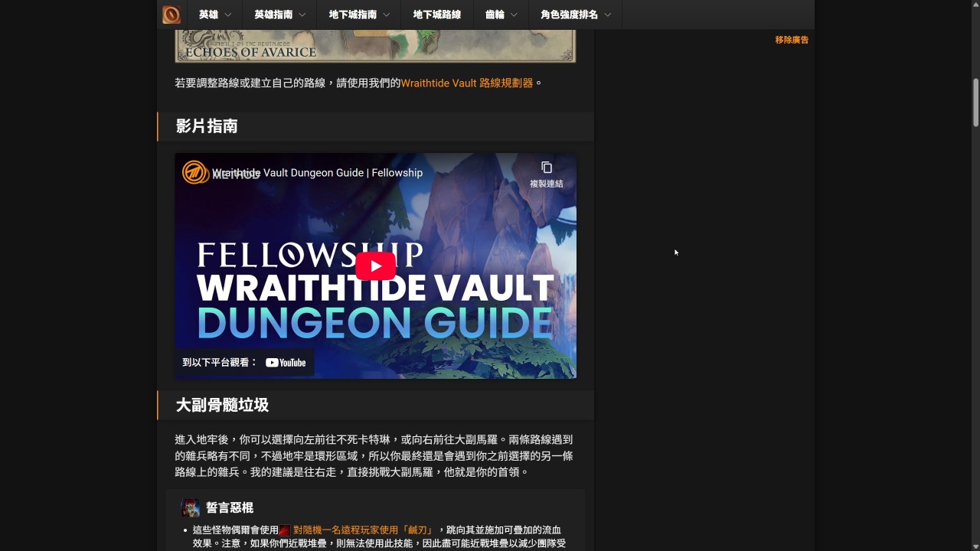Click the video title 'Wraithtide Vault Dungeon Guide'
Viewport: 980px width, 551px height.
pyautogui.click(x=318, y=173)
